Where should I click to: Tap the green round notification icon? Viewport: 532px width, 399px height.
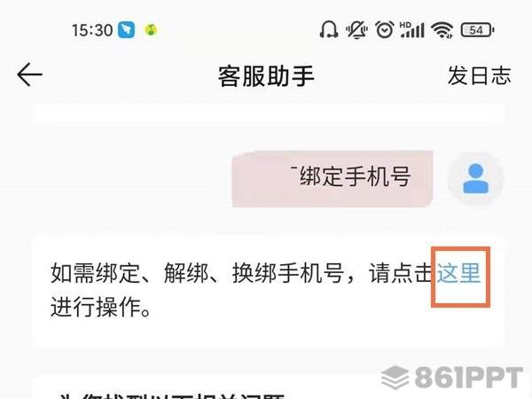(x=152, y=30)
